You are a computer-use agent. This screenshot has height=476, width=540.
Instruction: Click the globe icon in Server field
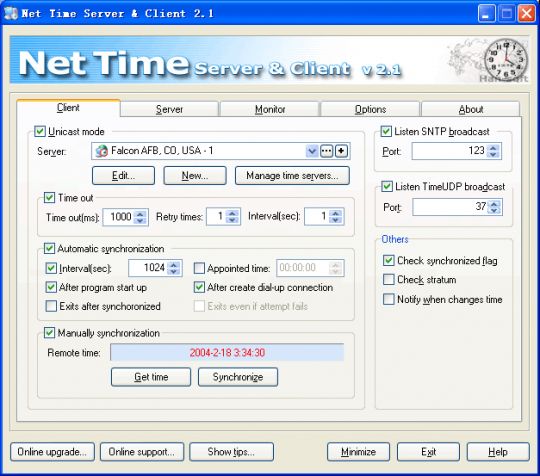tap(102, 151)
